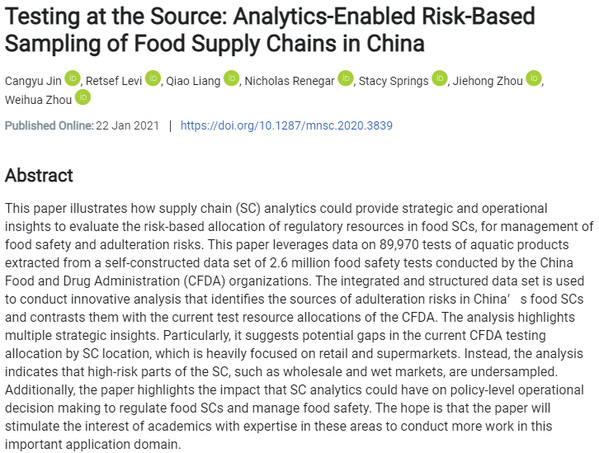599x453 pixels.
Task: Open Retsef Levi's ORCID iD icon
Action: pyautogui.click(x=153, y=79)
